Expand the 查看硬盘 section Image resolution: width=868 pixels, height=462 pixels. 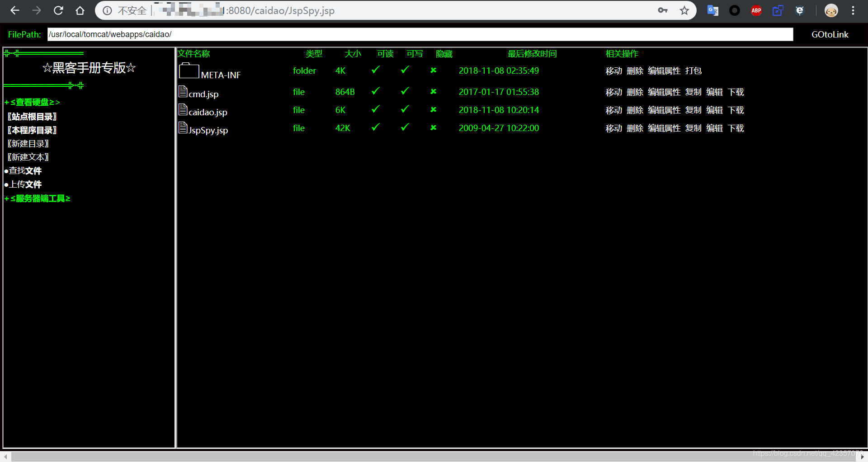32,102
